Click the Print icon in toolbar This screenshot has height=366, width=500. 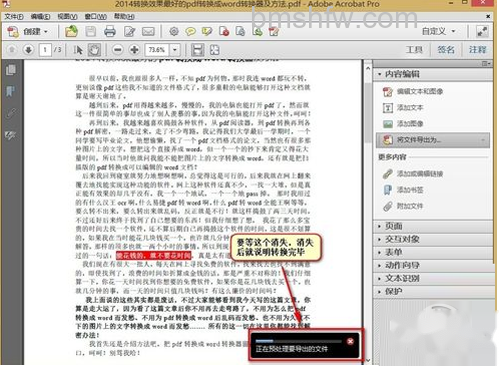110,32
